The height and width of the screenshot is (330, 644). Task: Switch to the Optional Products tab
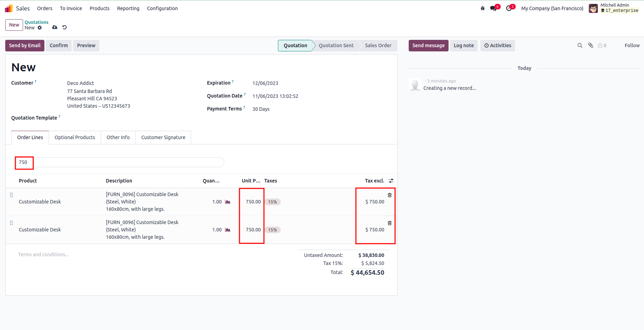point(75,137)
